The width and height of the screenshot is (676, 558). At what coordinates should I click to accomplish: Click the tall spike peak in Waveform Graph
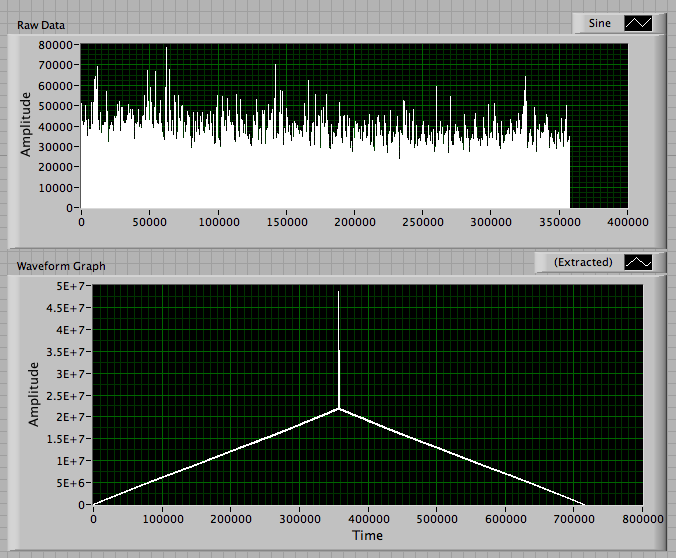[x=338, y=293]
